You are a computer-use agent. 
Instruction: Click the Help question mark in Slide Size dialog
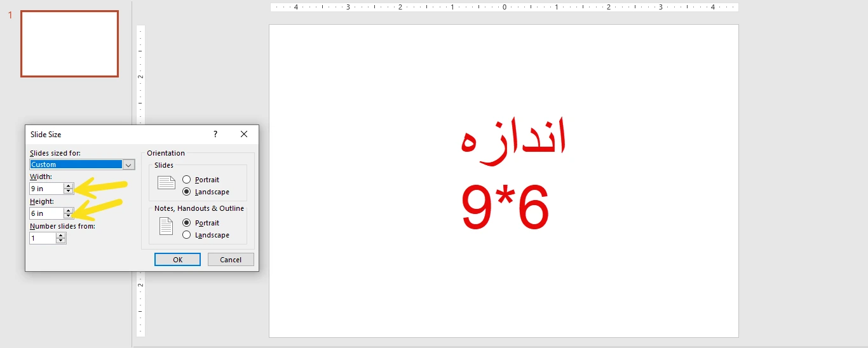tap(215, 134)
